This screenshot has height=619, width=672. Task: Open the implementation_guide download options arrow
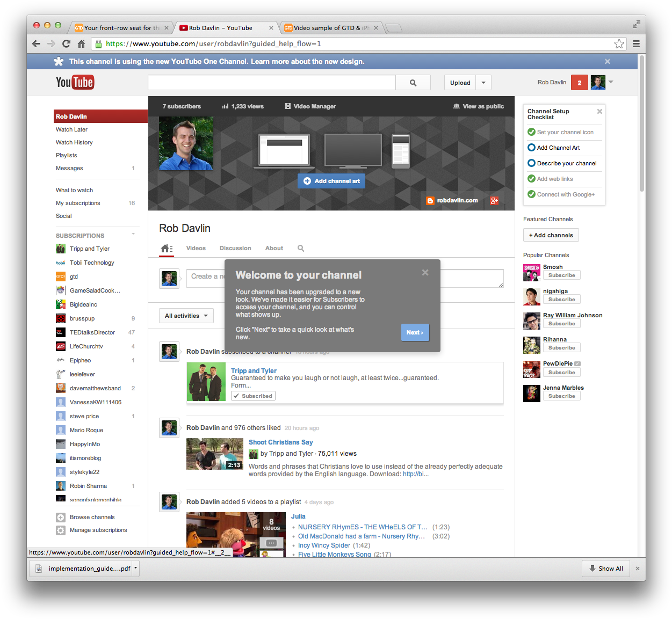136,568
